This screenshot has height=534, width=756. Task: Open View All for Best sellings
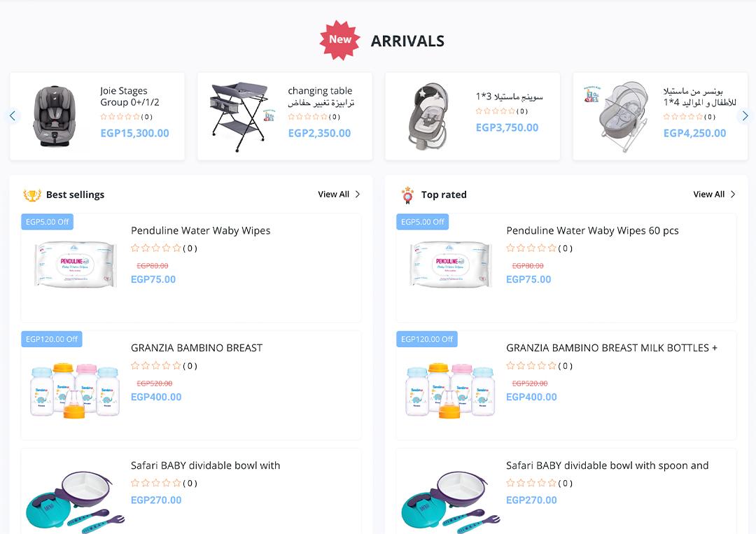(x=333, y=195)
